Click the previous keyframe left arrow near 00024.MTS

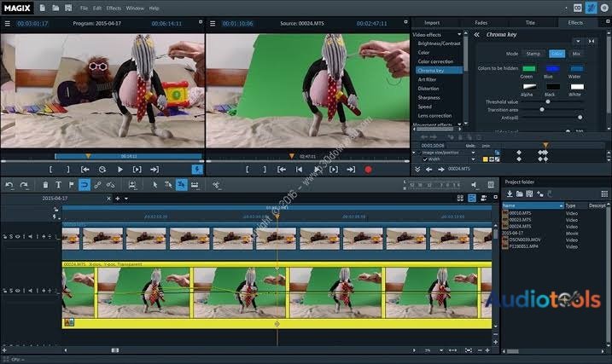pyautogui.click(x=429, y=169)
